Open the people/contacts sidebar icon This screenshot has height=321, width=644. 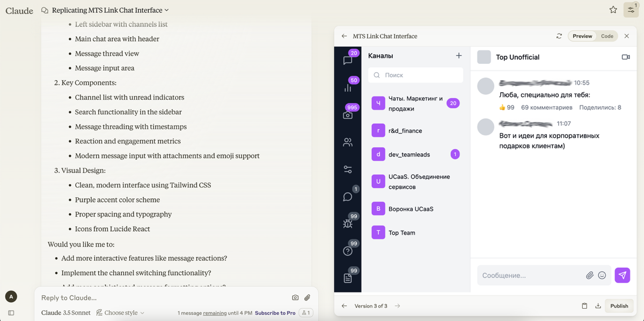click(348, 142)
